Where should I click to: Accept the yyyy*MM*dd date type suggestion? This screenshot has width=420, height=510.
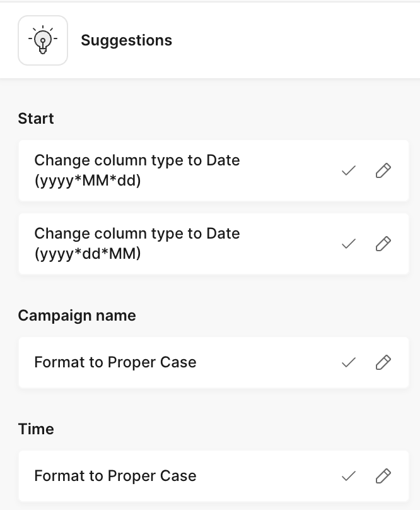tap(349, 170)
